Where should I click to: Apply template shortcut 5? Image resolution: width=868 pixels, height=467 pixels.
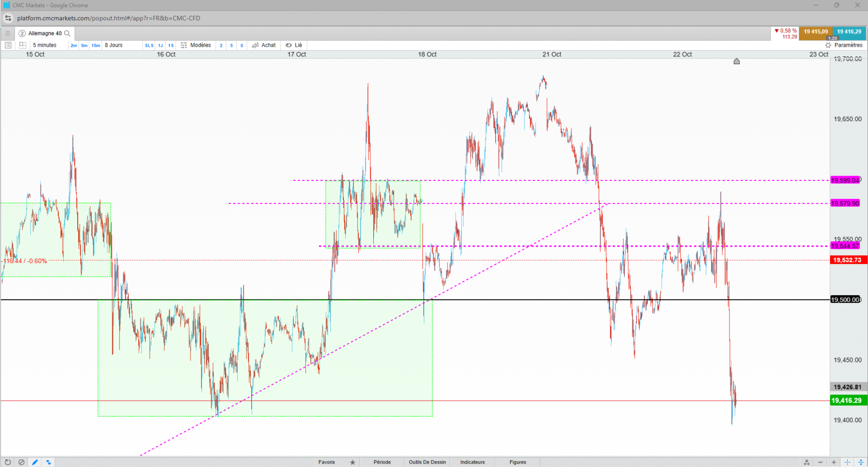tap(231, 45)
